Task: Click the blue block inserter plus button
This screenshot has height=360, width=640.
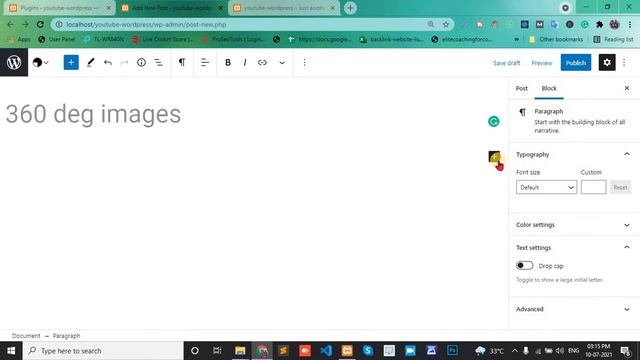Action: point(71,62)
